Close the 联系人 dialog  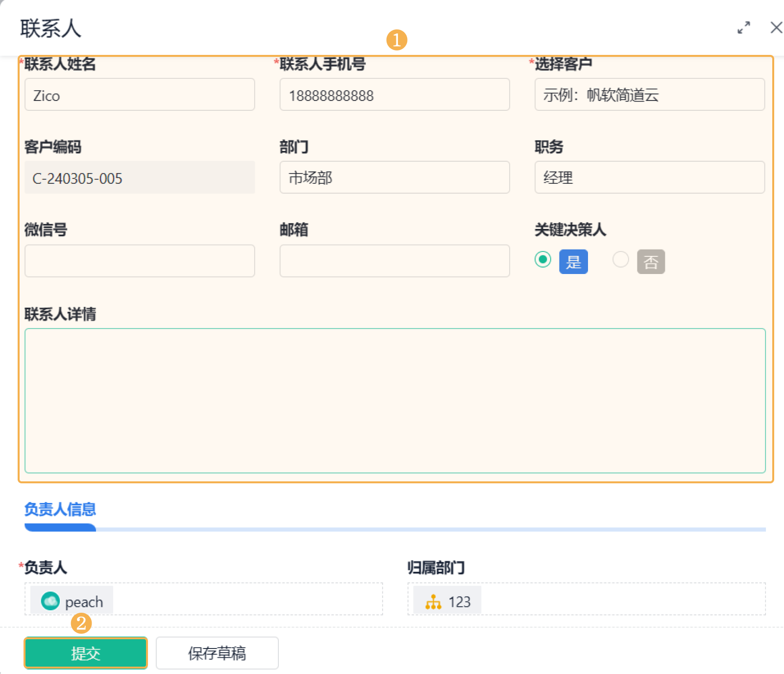point(776,27)
